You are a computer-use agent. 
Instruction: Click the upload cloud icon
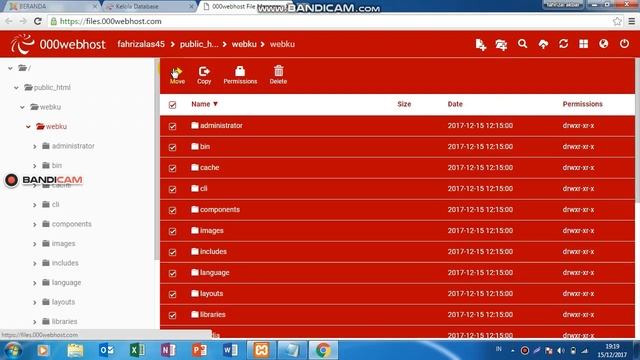pyautogui.click(x=543, y=44)
